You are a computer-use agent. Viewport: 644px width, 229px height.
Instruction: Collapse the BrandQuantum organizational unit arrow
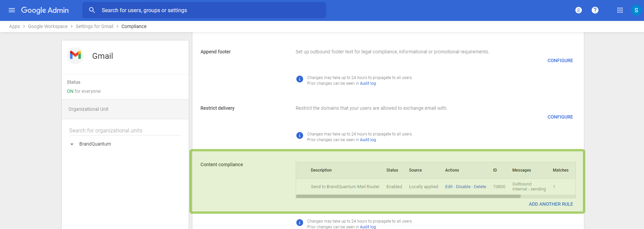[x=72, y=144]
